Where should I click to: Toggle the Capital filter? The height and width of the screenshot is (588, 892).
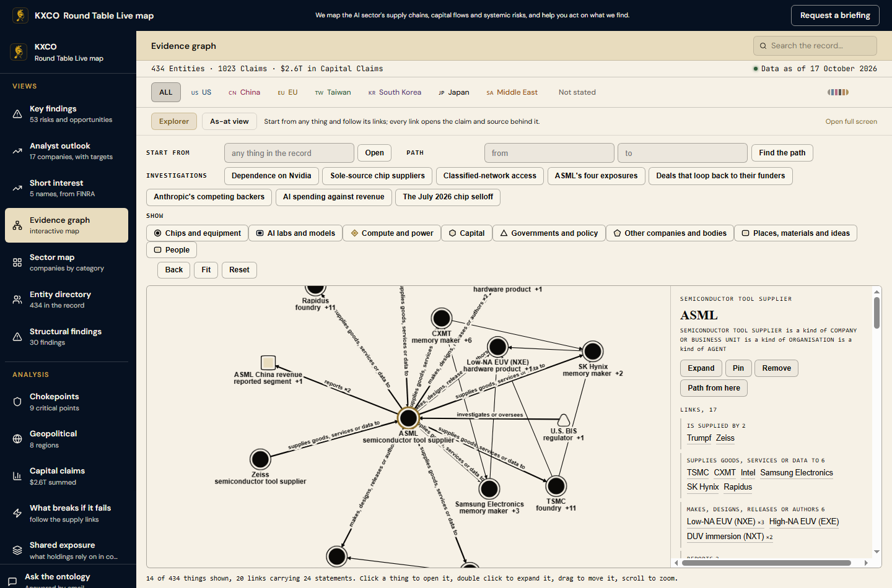coord(467,233)
